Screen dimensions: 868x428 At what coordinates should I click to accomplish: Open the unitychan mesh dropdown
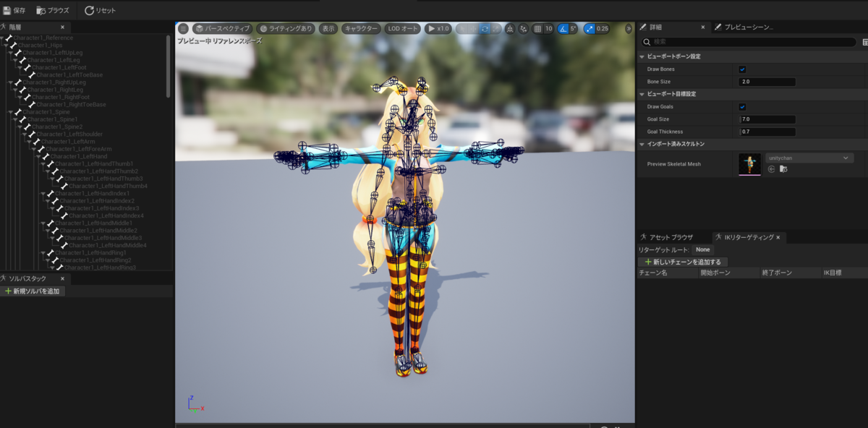[x=809, y=158]
